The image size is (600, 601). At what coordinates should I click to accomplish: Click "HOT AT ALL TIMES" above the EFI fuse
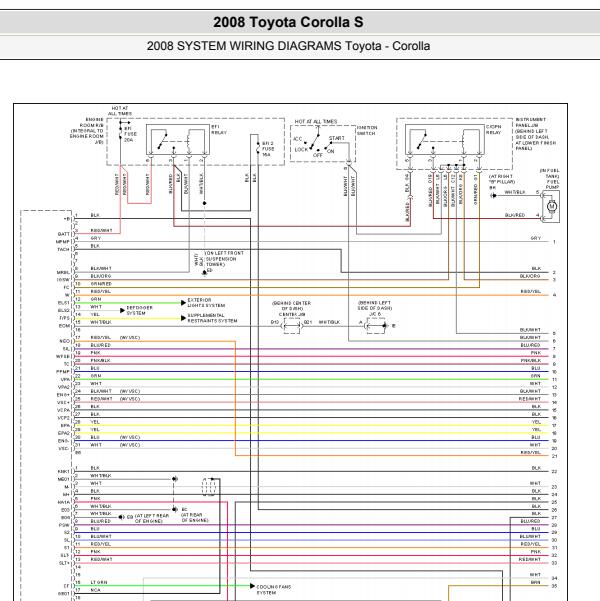click(120, 111)
